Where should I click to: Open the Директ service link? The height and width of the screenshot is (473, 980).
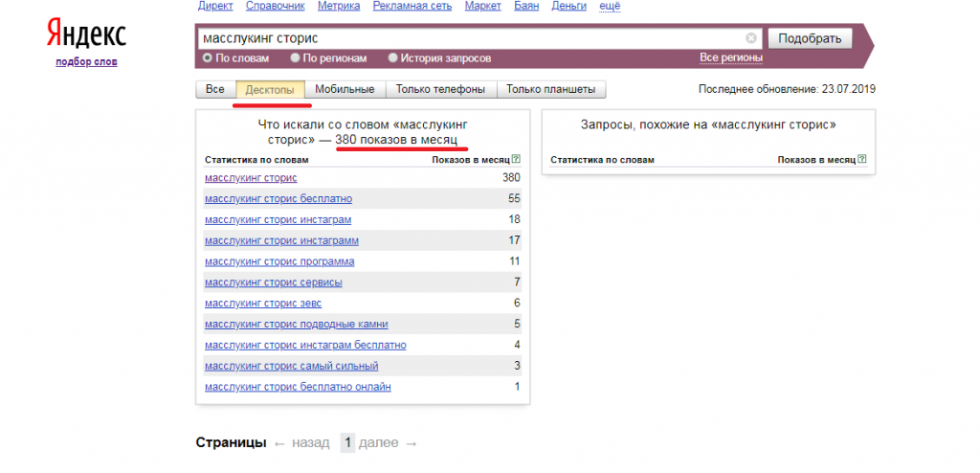pos(215,6)
